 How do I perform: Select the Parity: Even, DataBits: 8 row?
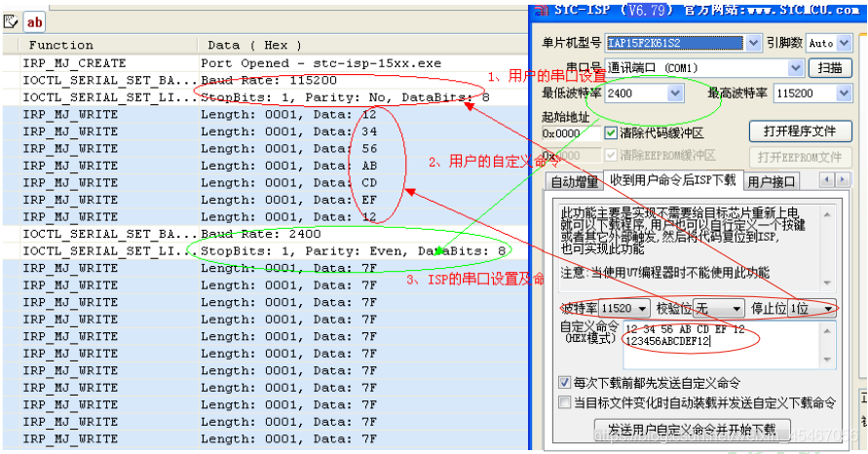pyautogui.click(x=266, y=250)
